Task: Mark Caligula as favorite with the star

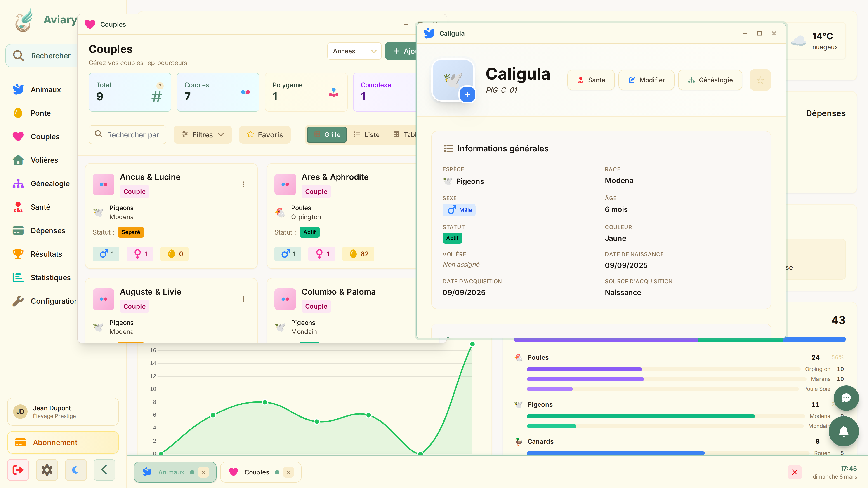Action: click(760, 80)
